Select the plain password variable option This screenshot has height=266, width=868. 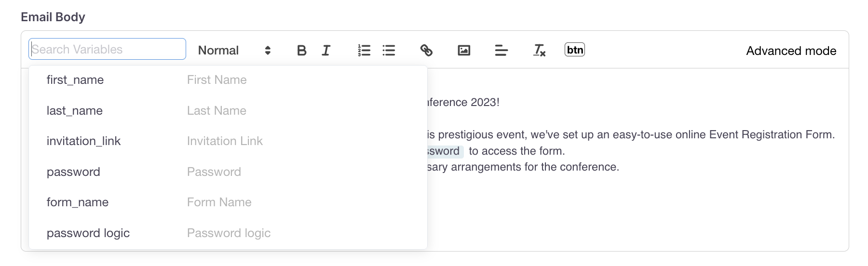tap(73, 172)
